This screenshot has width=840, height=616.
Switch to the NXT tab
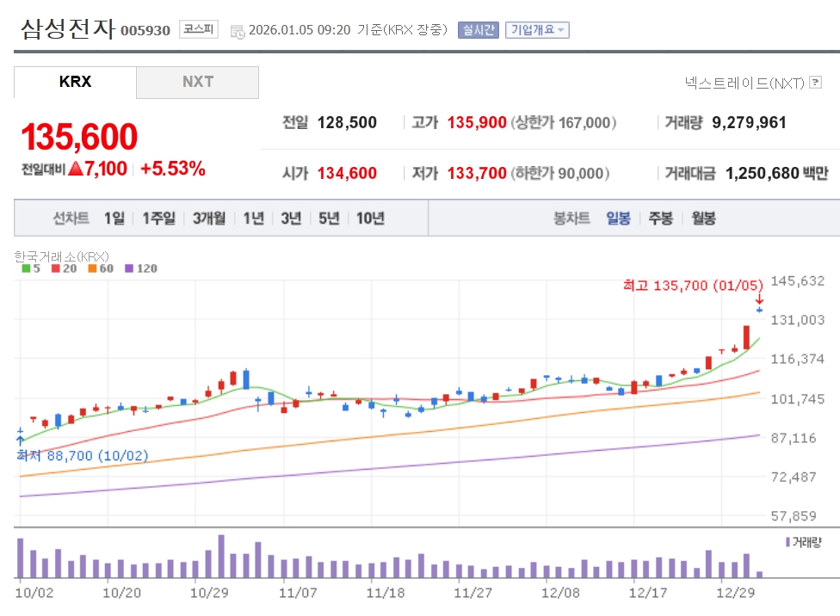click(x=197, y=83)
